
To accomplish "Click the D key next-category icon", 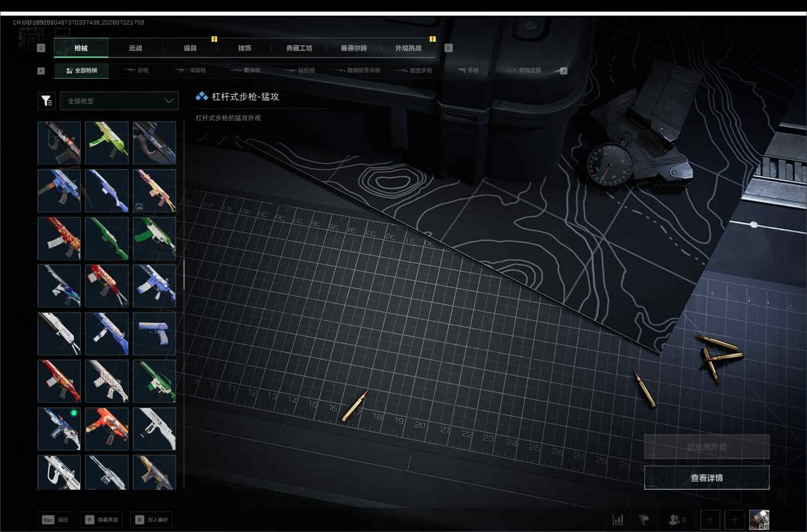I will coord(564,71).
